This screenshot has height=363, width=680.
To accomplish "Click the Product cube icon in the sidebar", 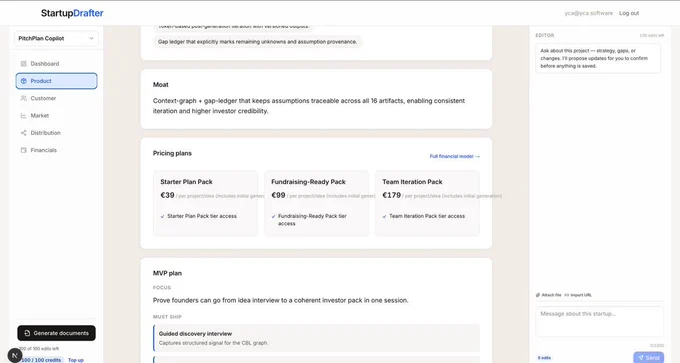I will [23, 81].
